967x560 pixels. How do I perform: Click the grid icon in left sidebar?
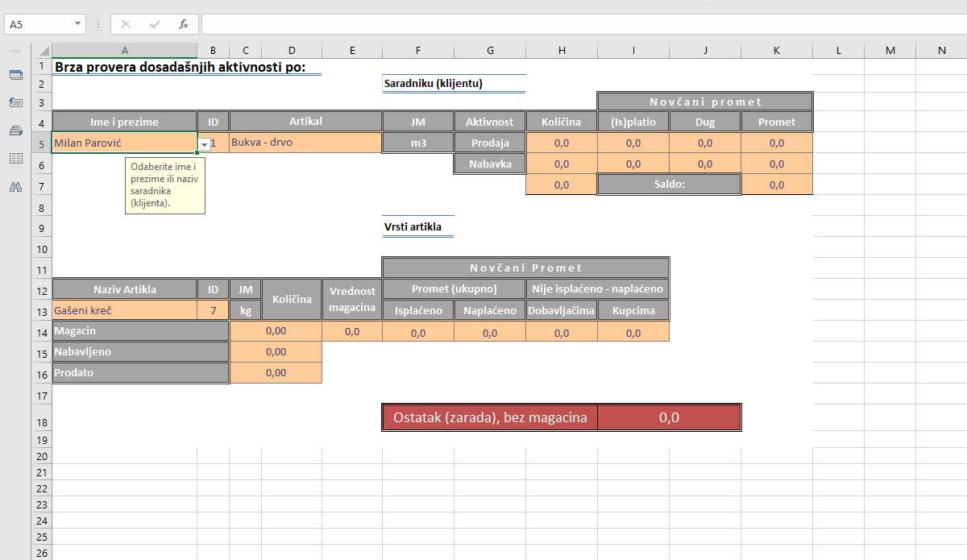15,159
